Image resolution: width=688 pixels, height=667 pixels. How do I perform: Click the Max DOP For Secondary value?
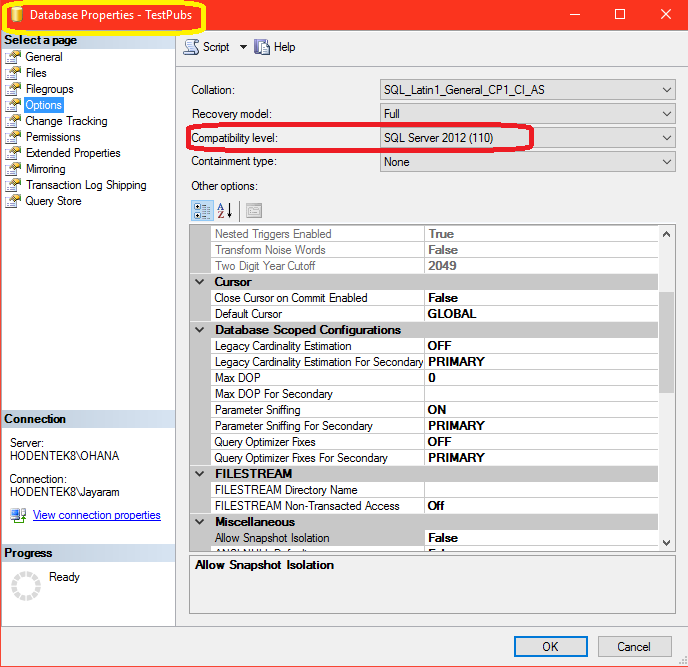click(x=541, y=394)
